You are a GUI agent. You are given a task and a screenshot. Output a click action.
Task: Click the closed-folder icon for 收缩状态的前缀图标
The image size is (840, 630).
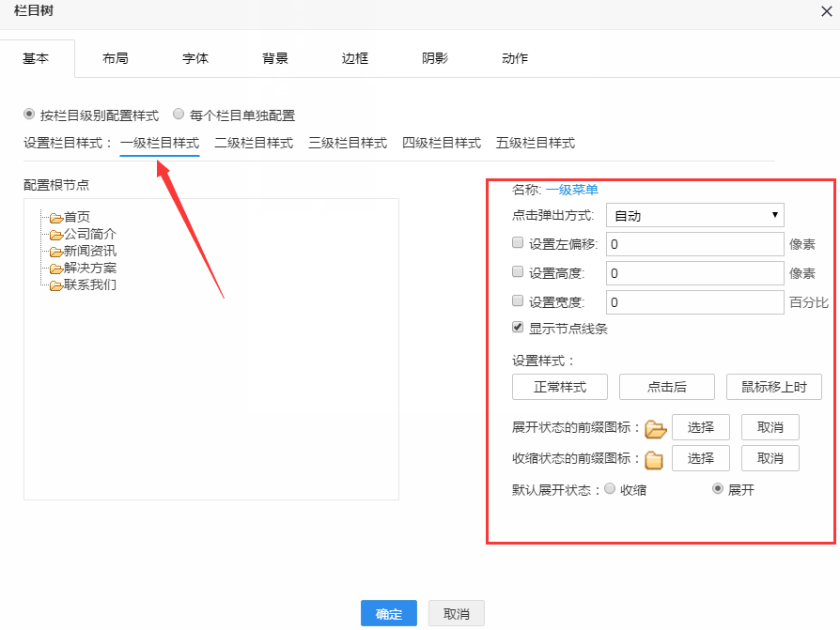click(654, 459)
